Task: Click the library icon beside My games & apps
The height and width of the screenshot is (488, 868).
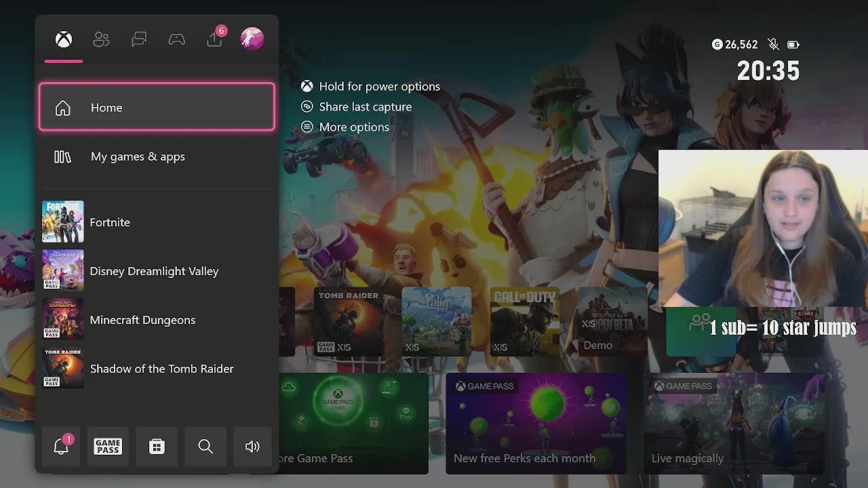Action: pos(62,157)
